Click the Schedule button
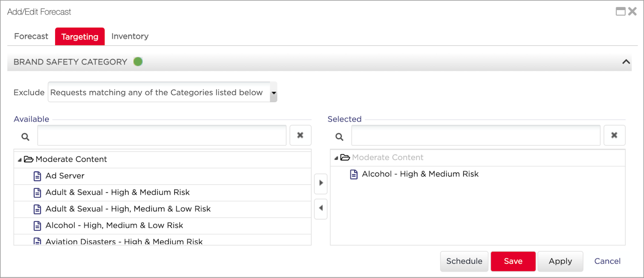The image size is (644, 278). point(464,261)
